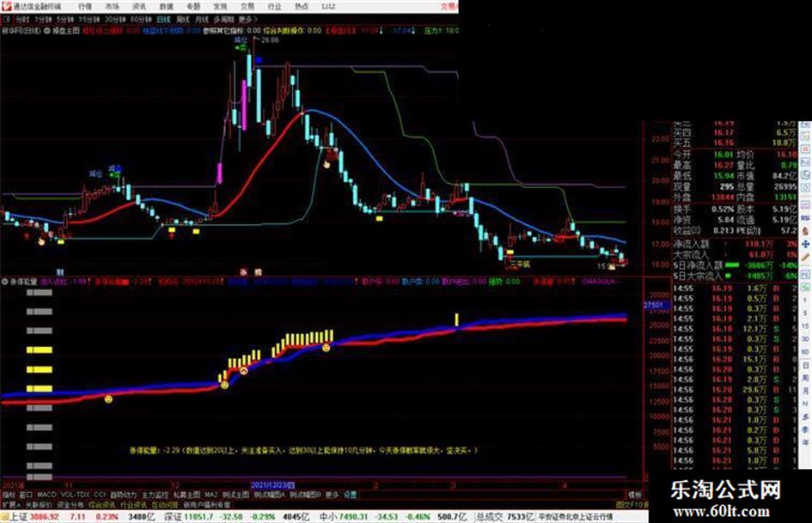Select the pencil drawing tool in sidebar
The image size is (812, 523).
tap(805, 257)
